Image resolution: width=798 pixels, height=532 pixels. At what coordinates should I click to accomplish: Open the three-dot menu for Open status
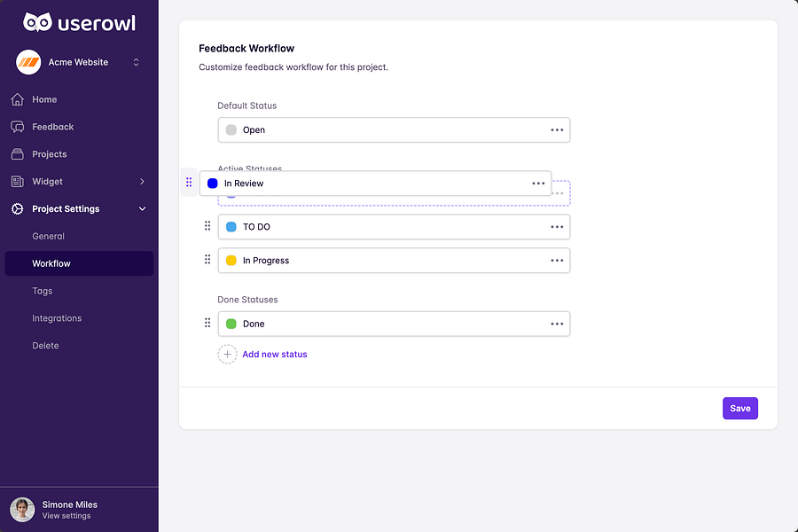tap(557, 129)
